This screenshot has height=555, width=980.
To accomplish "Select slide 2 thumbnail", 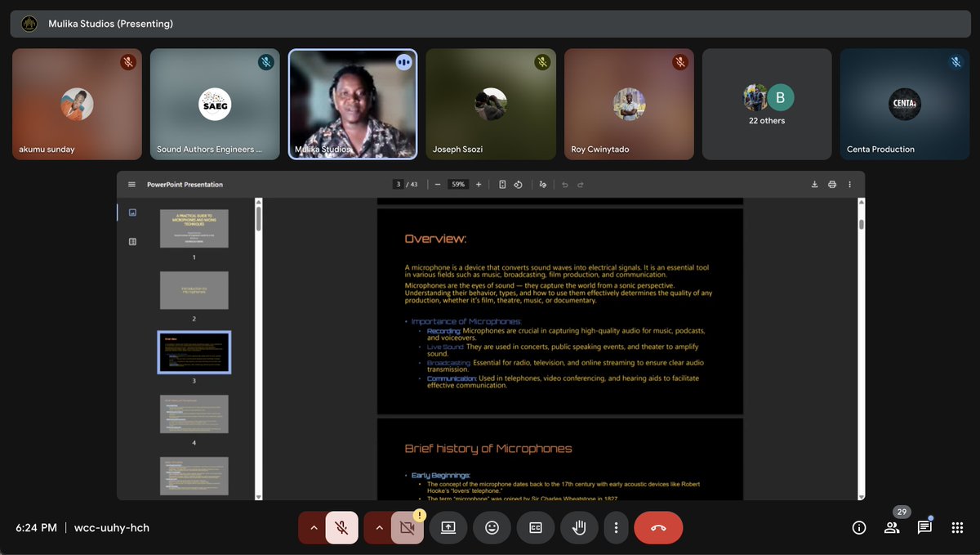I will tap(194, 290).
